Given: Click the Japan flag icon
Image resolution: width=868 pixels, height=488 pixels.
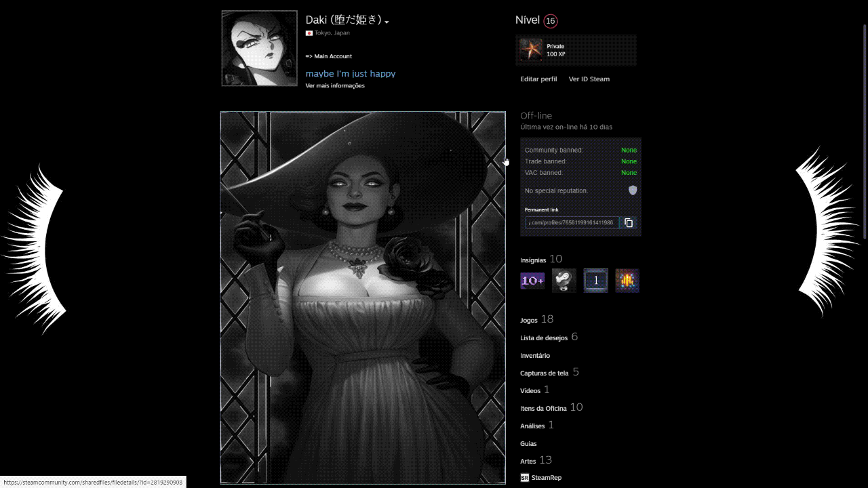Looking at the screenshot, I should tap(309, 33).
